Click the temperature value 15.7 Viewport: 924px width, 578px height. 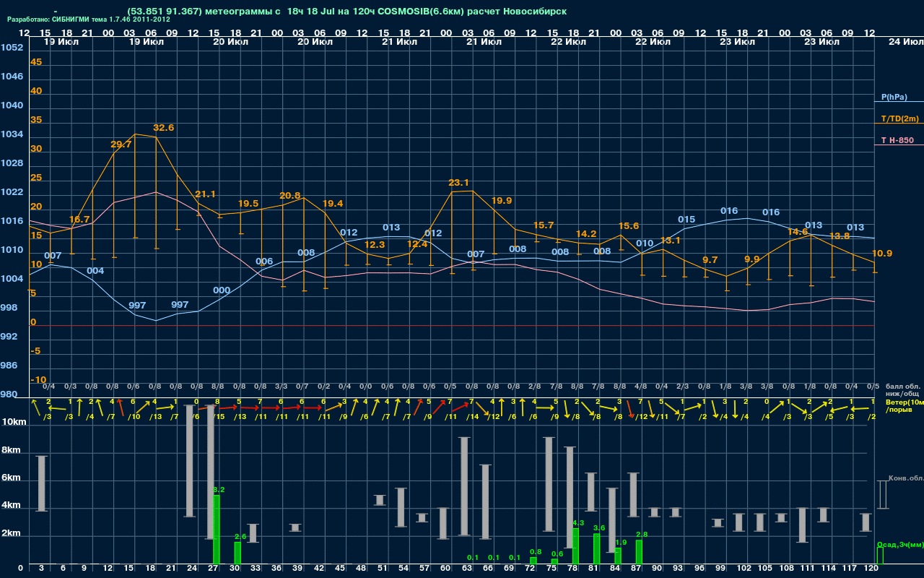click(x=544, y=225)
